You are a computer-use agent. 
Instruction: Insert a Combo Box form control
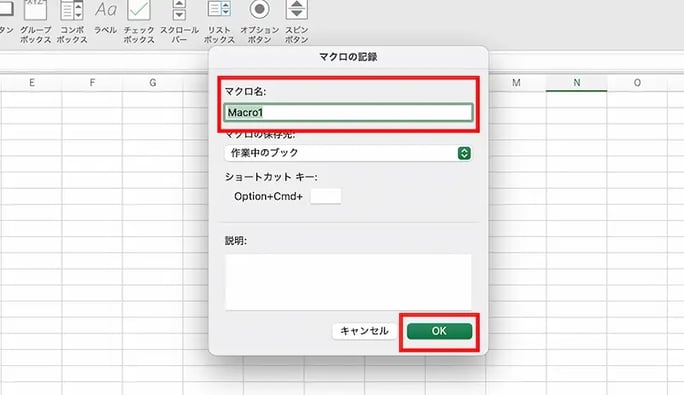(x=72, y=22)
